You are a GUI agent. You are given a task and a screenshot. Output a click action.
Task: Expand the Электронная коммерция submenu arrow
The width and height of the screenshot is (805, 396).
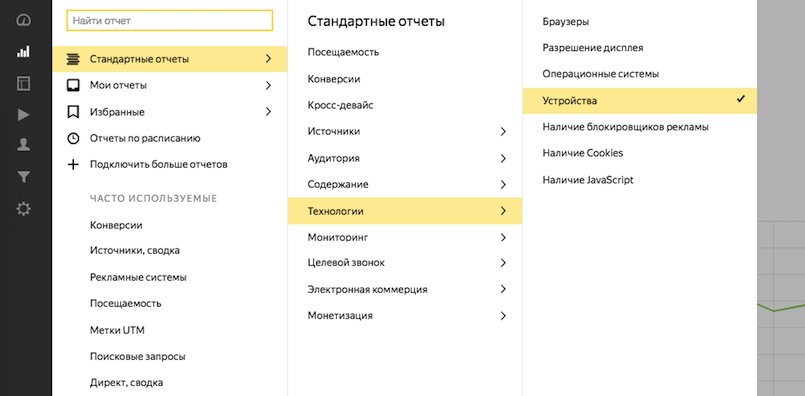tap(503, 289)
